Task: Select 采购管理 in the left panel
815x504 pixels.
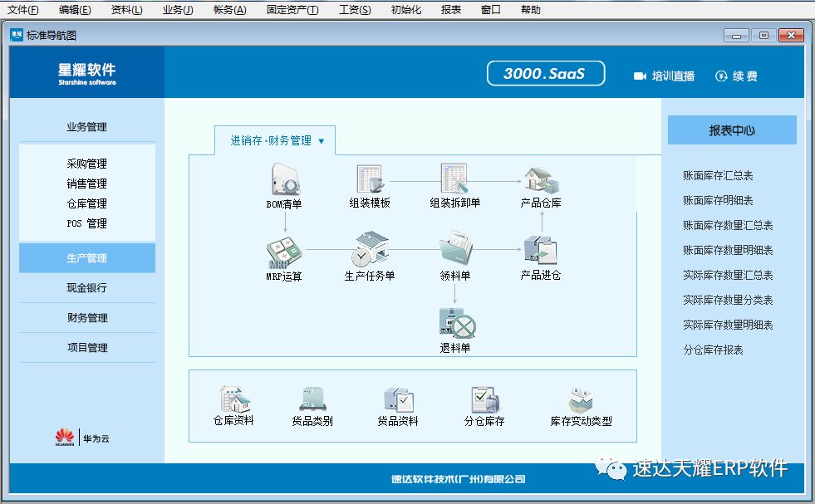Action: (x=87, y=164)
